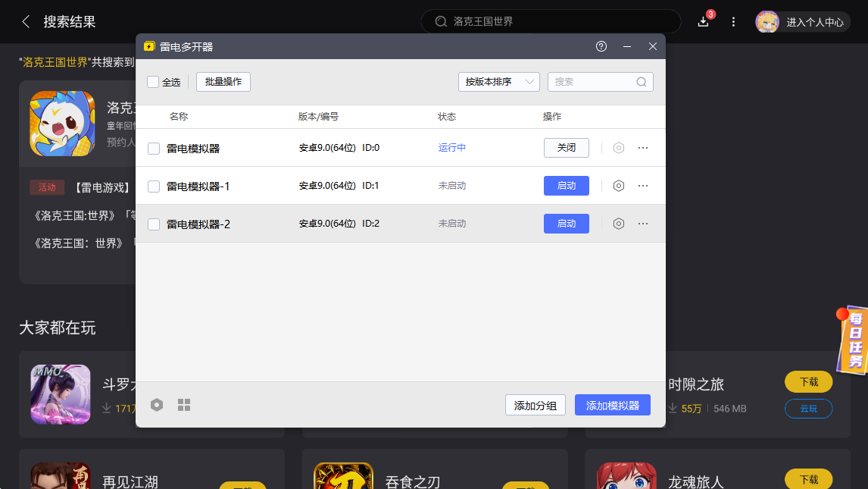Start 雷电模拟器-1 with 启动 button
Screen dimensions: 868x489
click(567, 186)
